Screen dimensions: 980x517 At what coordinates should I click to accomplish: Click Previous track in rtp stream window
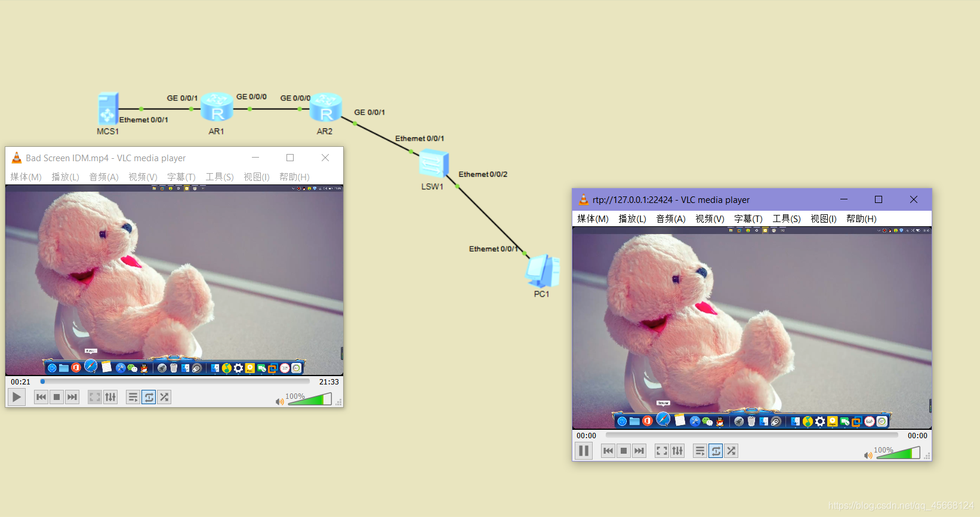click(608, 451)
